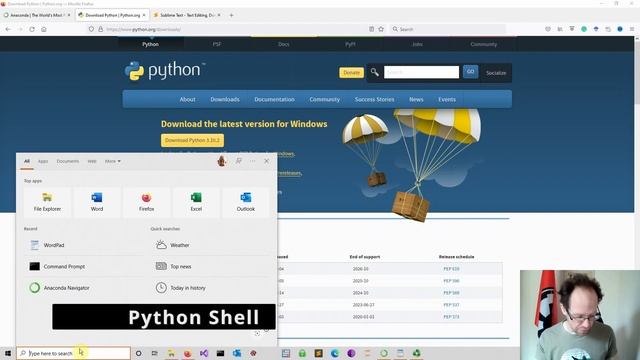Open Command Prompt window on taskbar
The height and width of the screenshot is (360, 640).
pos(220,353)
